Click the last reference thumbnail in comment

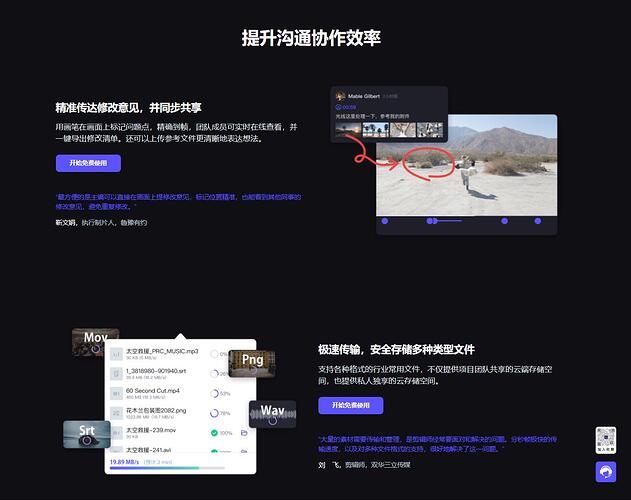(429, 130)
